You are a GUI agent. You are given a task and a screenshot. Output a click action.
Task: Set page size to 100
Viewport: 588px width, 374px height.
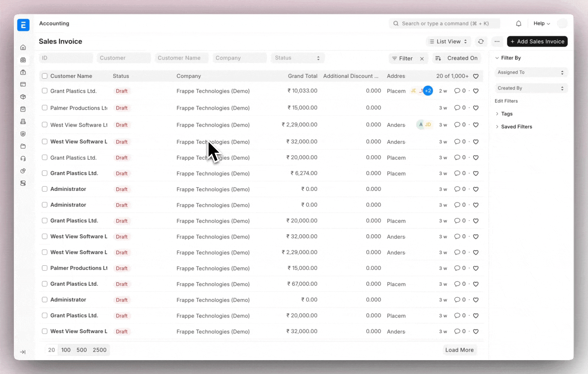[66, 350]
